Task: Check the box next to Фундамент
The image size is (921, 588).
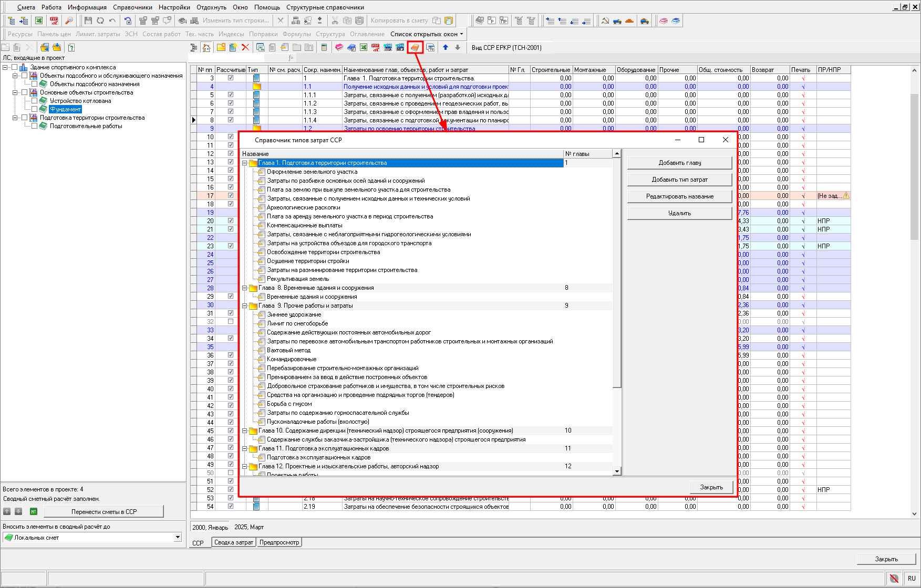Action: (35, 109)
